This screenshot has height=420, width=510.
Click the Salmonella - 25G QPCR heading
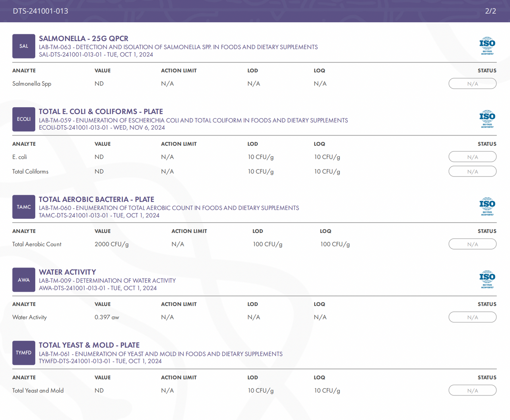click(x=84, y=38)
